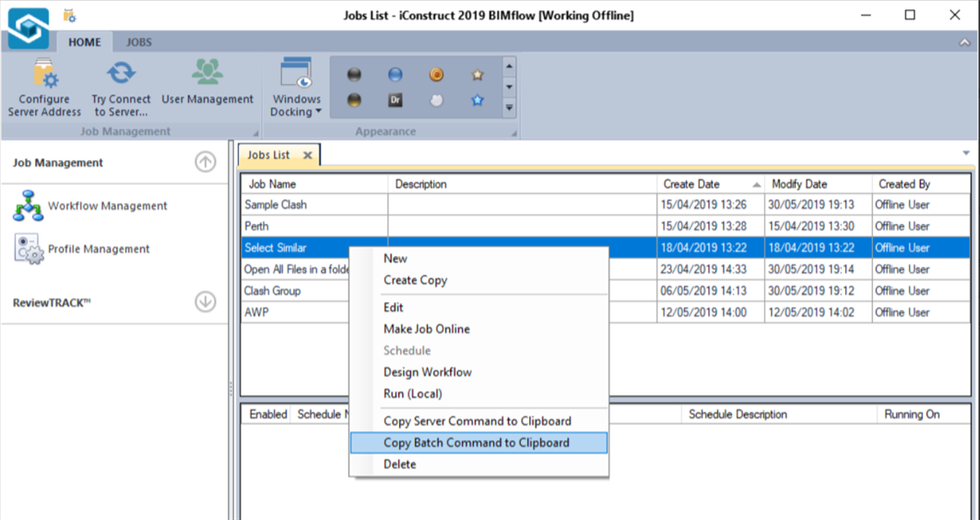The height and width of the screenshot is (520, 980).
Task: Select the dark gray sphere theme
Action: click(354, 75)
